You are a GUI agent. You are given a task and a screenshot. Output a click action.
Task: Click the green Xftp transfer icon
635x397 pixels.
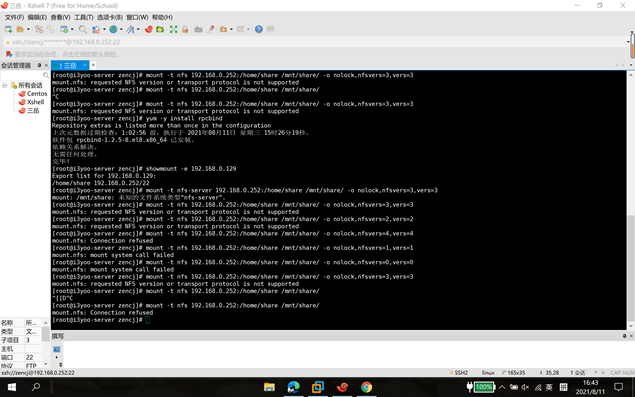(160, 29)
